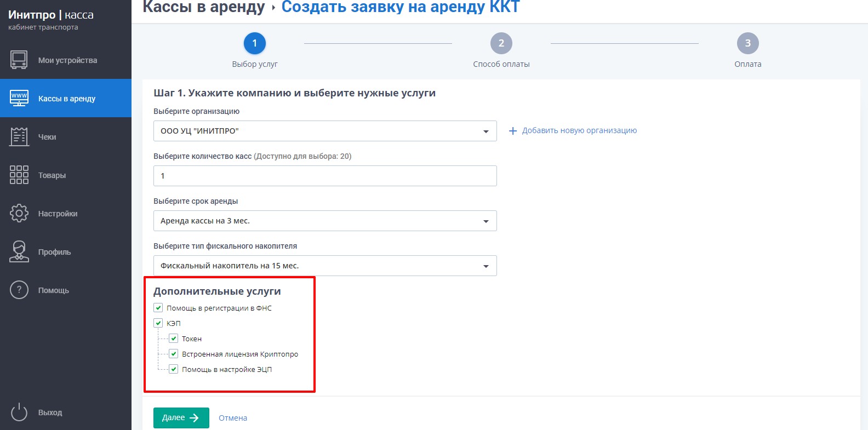
Task: Open the organization dropdown ООО УЦ ИНИТПРО
Action: (325, 131)
